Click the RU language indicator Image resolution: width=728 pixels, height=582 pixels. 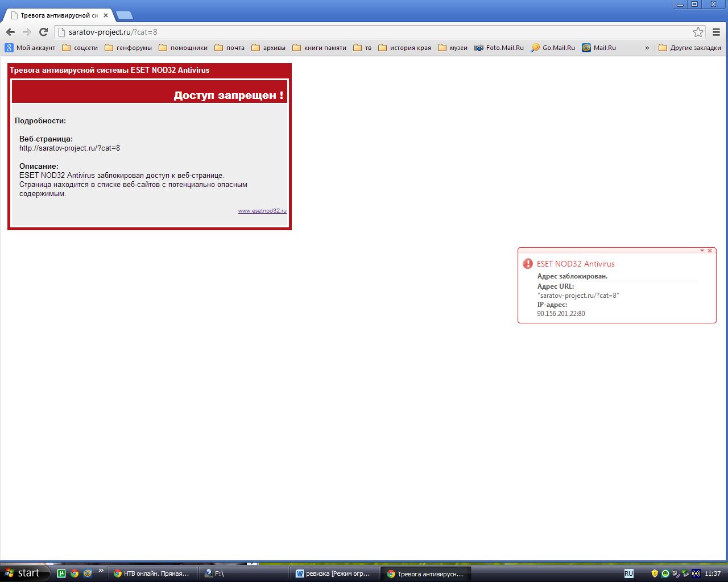(x=628, y=573)
